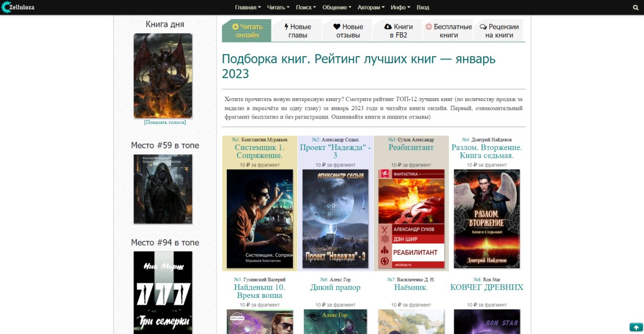Screen dimensions: 644x334
Task: Click the scroll-to-top arrow button
Action: coord(636,327)
